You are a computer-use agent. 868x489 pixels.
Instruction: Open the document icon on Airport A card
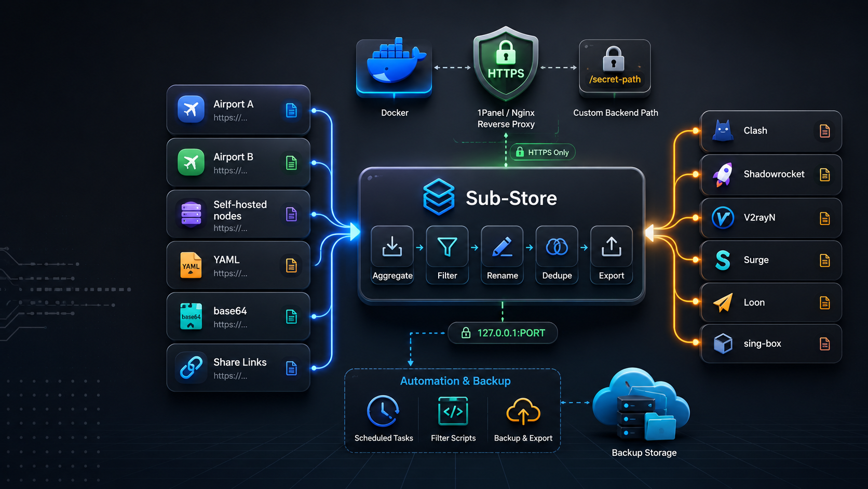tap(291, 110)
